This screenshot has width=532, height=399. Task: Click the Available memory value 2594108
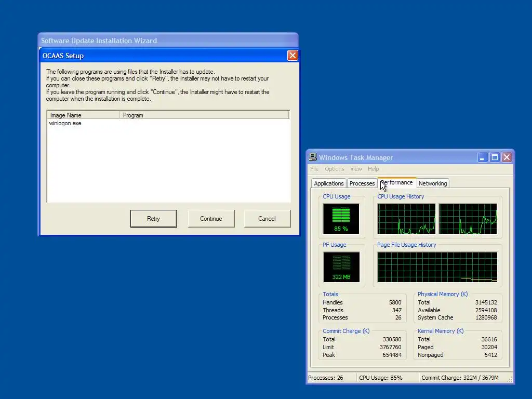click(486, 310)
